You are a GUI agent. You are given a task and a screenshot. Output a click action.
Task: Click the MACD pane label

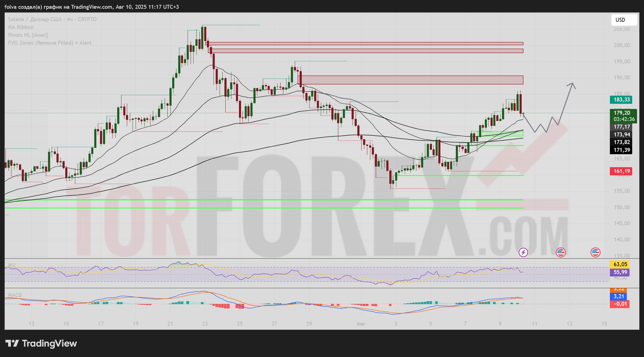tap(15, 295)
